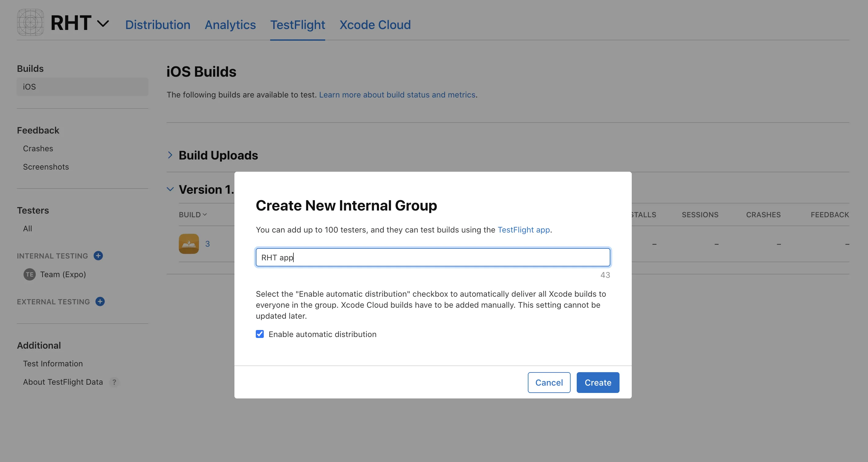Click the build 3 app icon thumbnail
Screen dimensions: 868x462
[189, 244]
